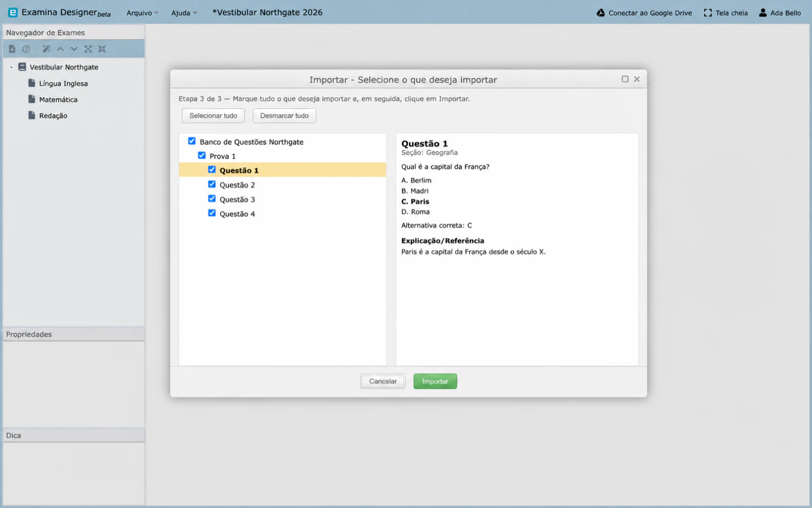
Task: Collapse the Vestibular Northgate tree node
Action: [11, 67]
